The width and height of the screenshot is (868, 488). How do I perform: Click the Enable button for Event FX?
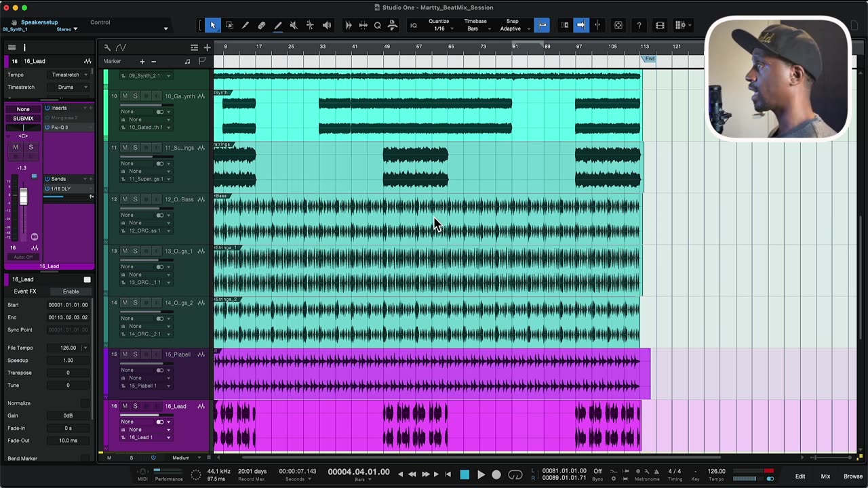(x=71, y=291)
